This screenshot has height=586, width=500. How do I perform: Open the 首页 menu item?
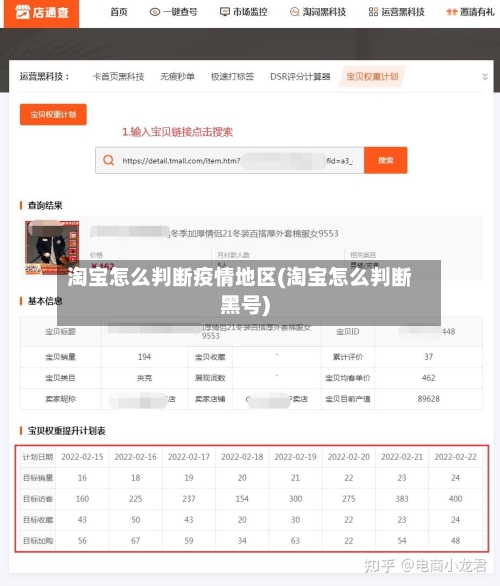[x=119, y=12]
